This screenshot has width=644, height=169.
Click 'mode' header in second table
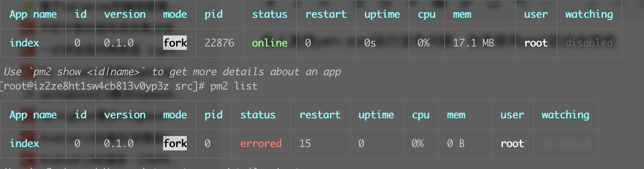[x=175, y=115]
